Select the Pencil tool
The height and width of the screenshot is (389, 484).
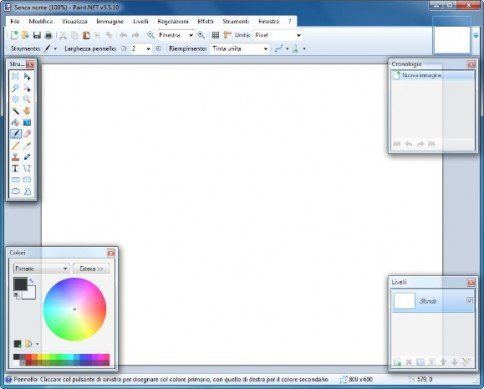tap(15, 145)
